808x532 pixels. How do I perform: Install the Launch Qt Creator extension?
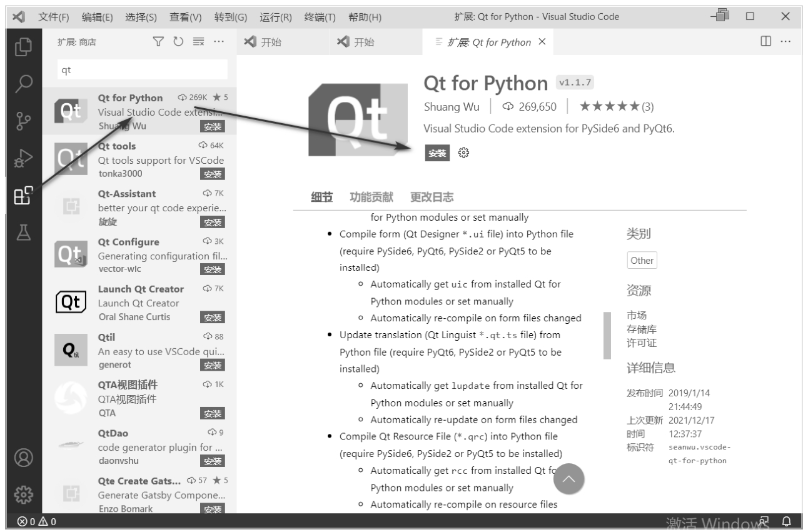(x=213, y=318)
